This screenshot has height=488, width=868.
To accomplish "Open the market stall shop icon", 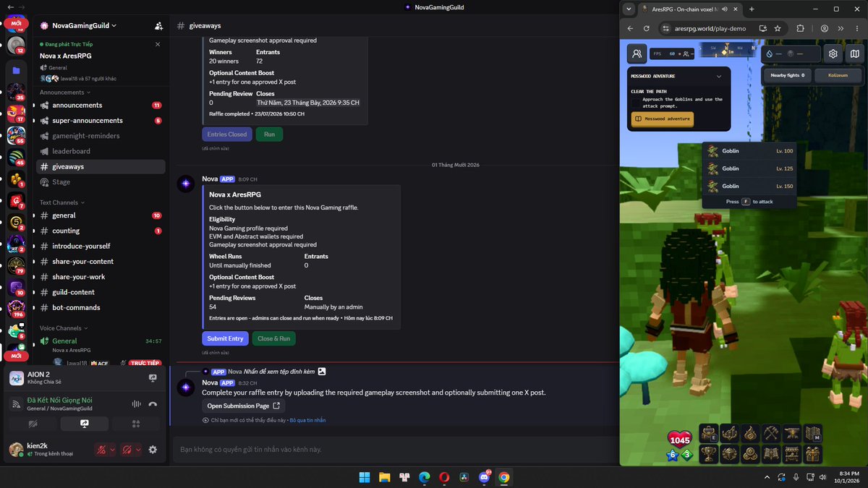I will coord(792,454).
